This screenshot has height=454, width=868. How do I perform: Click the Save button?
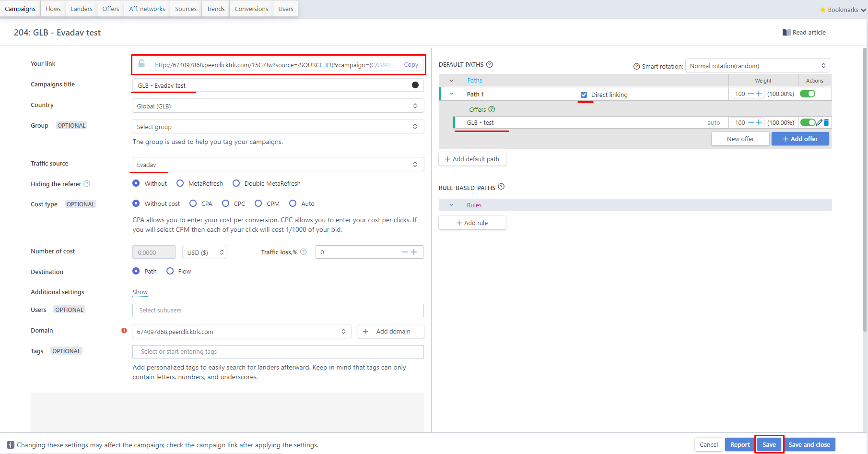click(769, 444)
